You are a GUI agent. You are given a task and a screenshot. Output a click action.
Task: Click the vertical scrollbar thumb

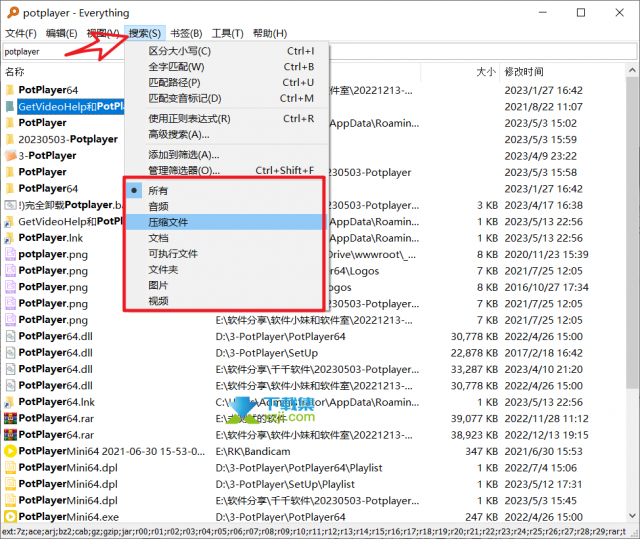coord(632,233)
